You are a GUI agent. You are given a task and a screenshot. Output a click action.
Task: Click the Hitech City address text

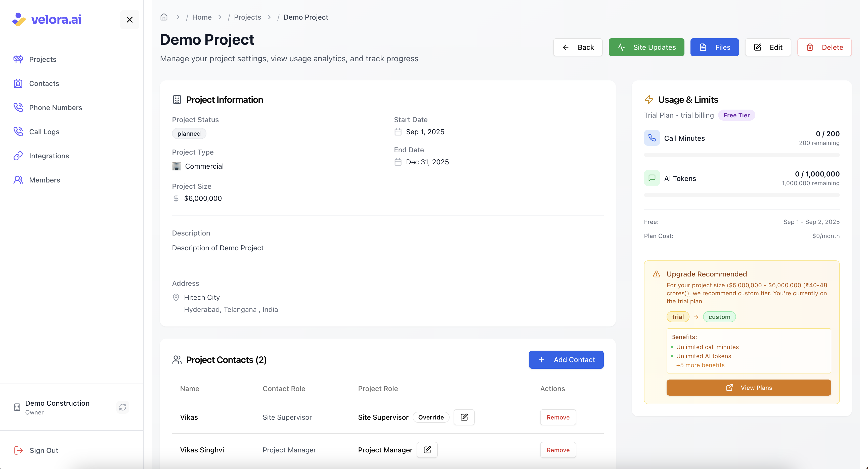coord(202,298)
